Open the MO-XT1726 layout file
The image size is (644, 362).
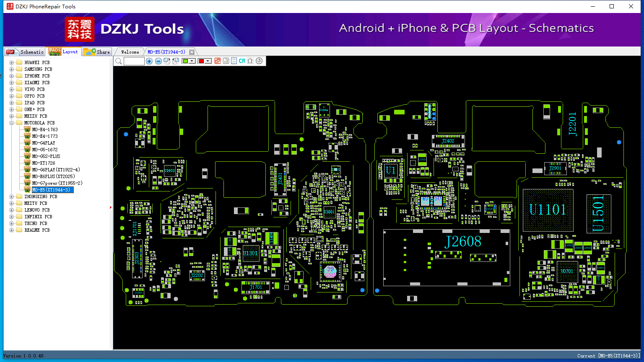[x=44, y=163]
